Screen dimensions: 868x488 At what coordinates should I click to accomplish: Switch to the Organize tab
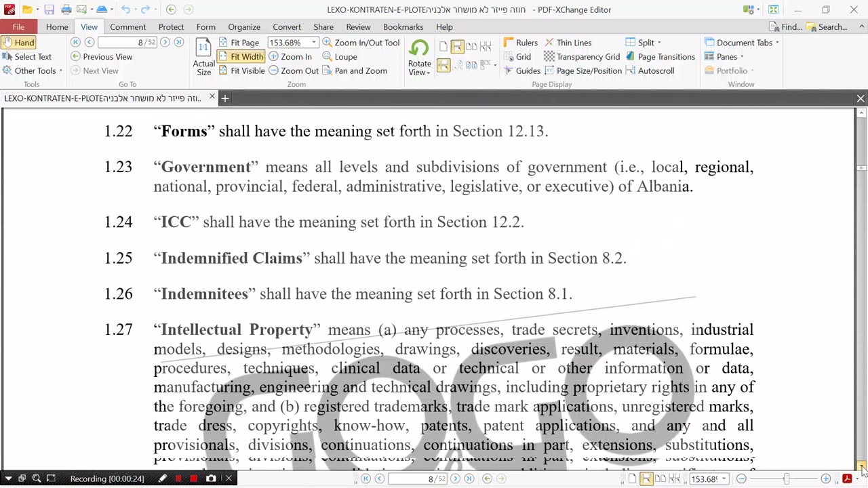244,27
